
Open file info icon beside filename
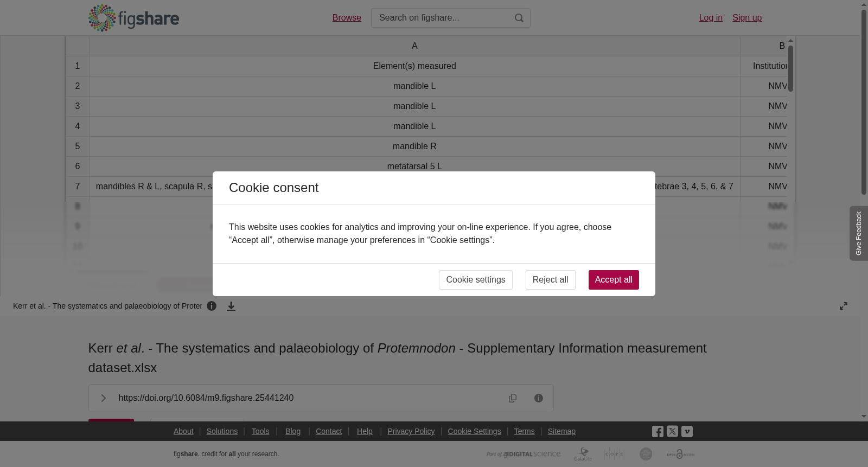212,306
